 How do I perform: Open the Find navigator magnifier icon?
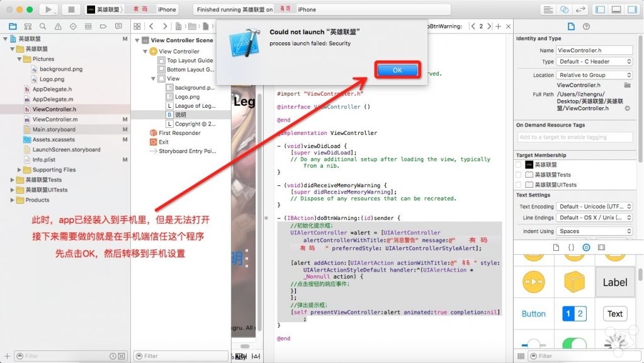(x=43, y=26)
